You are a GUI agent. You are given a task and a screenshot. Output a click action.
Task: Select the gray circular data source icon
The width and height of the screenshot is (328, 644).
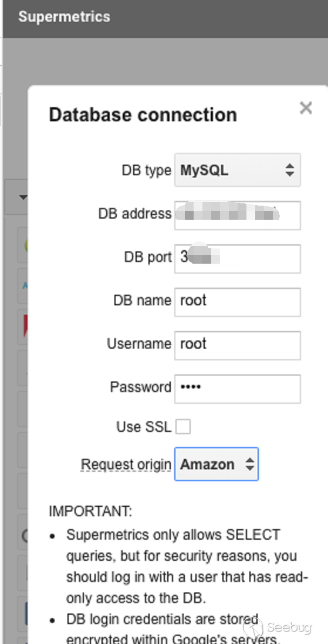click(x=25, y=536)
